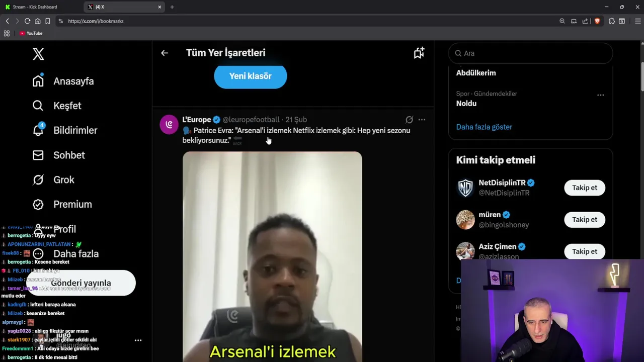Open Aziz Çimen profile name
The height and width of the screenshot is (362, 644).
point(498,246)
